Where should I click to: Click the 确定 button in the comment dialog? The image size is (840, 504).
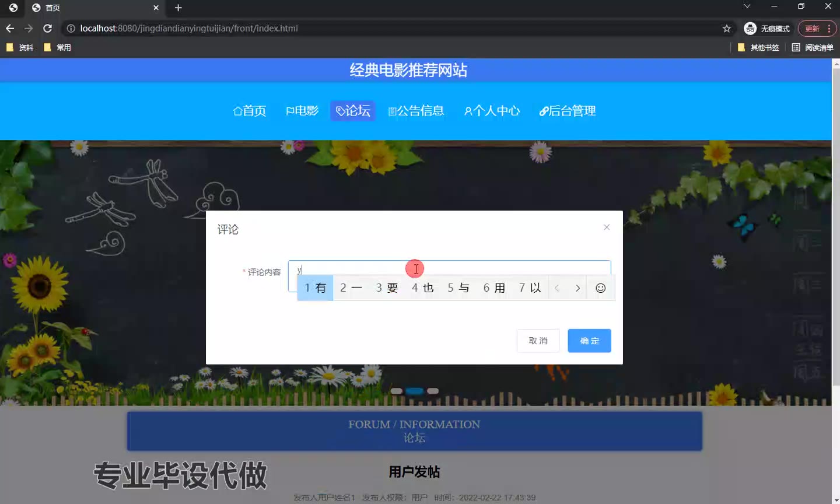coord(589,341)
